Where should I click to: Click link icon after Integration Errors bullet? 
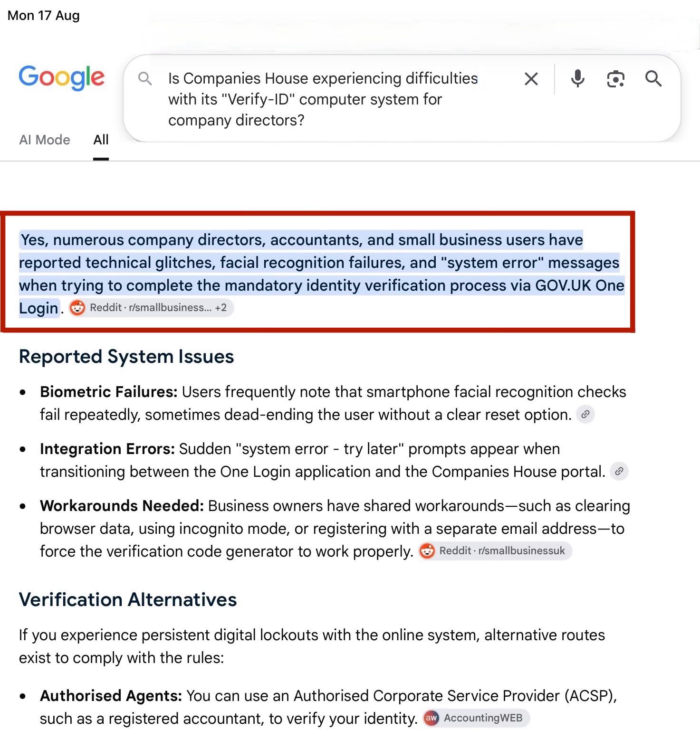(x=619, y=471)
